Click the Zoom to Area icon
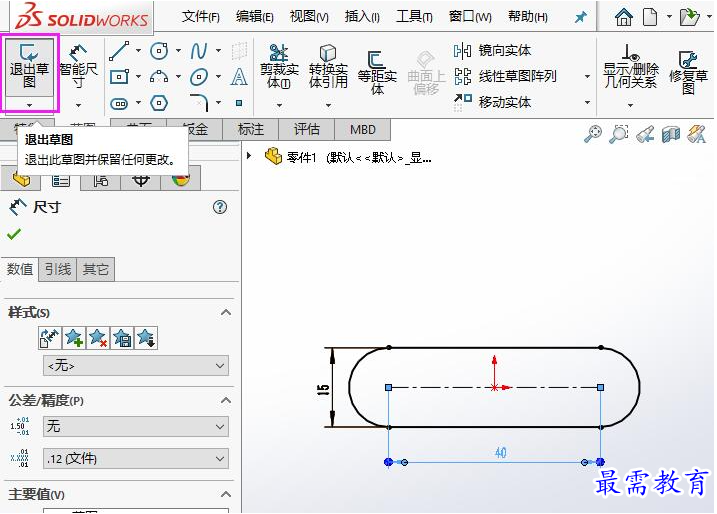Image resolution: width=717 pixels, height=514 pixels. (619, 134)
